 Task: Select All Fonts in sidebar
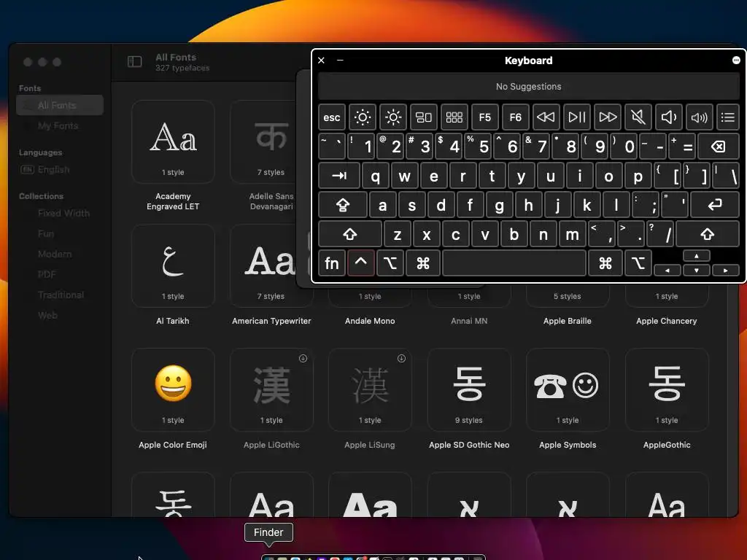tap(60, 105)
